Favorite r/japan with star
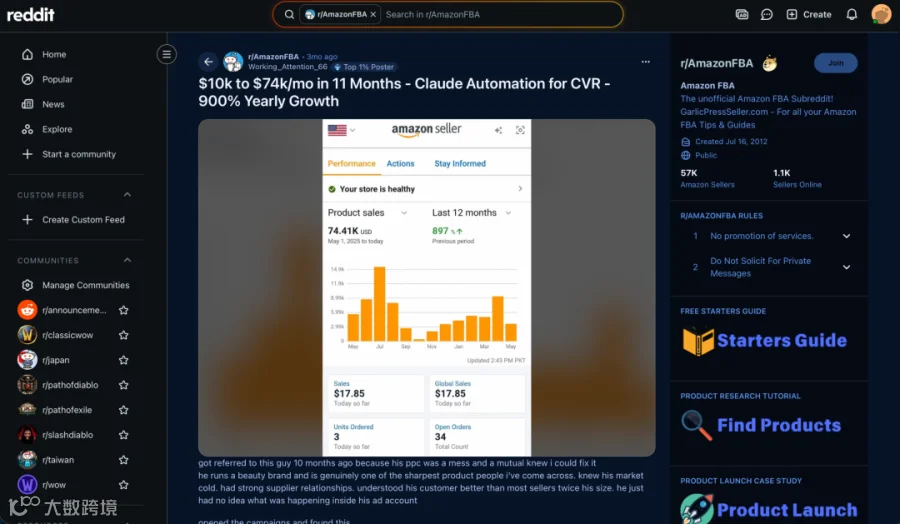The image size is (900, 524). (x=123, y=360)
